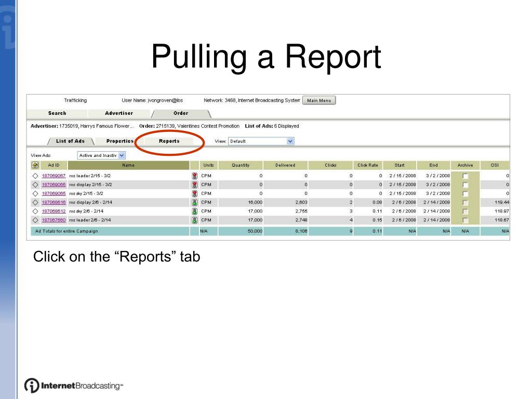Sort by the End column header
The image size is (532, 399).
(434, 165)
